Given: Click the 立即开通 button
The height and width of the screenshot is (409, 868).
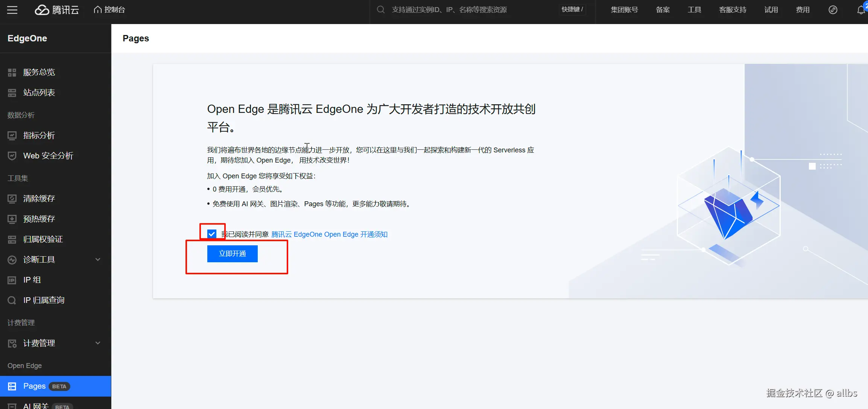Looking at the screenshot, I should [232, 253].
